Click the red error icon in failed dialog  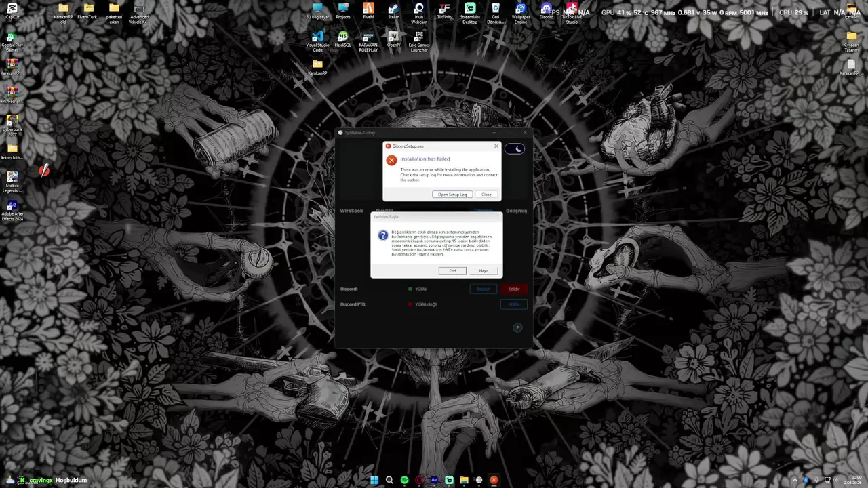391,161
